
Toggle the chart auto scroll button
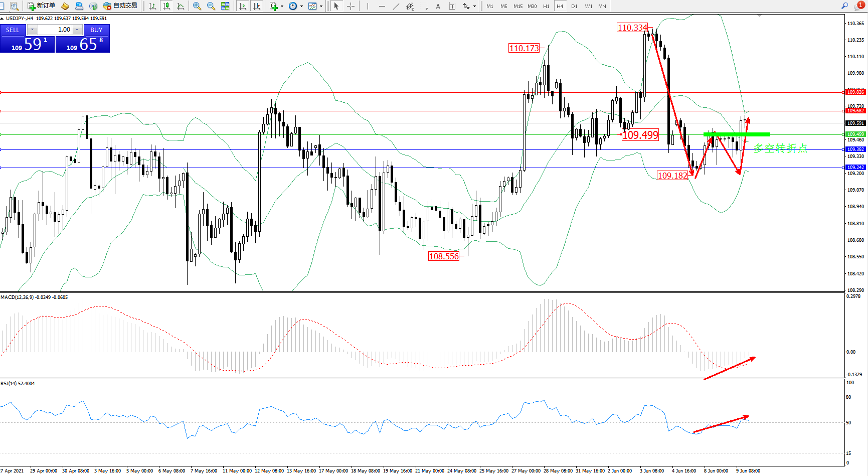point(243,6)
